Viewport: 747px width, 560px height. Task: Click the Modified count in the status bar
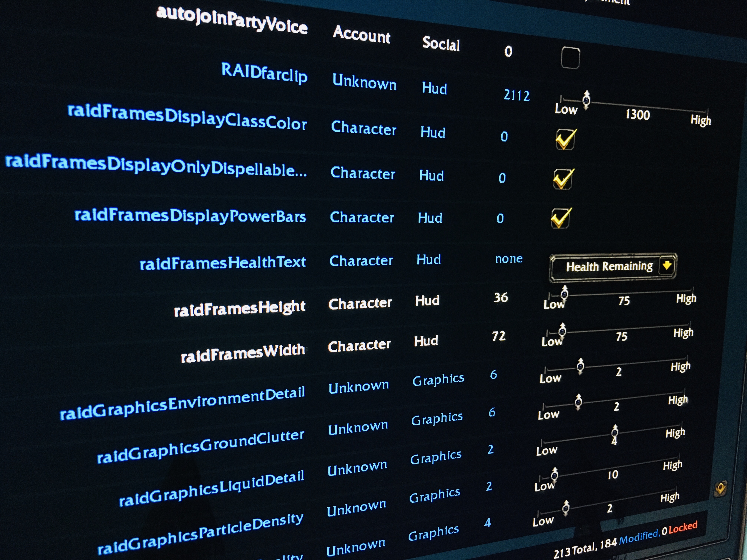click(630, 540)
